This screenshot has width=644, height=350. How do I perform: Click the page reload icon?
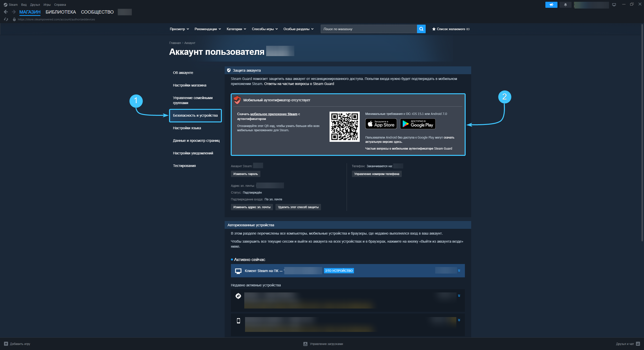6,19
